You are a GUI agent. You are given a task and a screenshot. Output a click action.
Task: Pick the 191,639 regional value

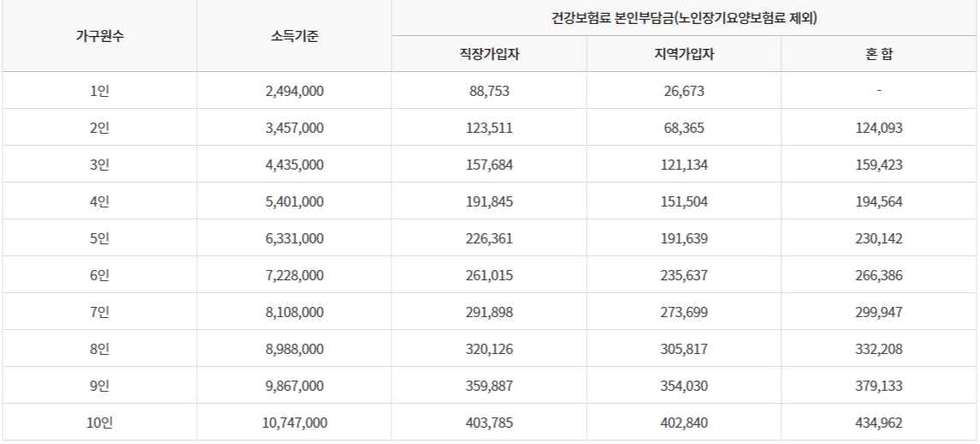coord(684,239)
